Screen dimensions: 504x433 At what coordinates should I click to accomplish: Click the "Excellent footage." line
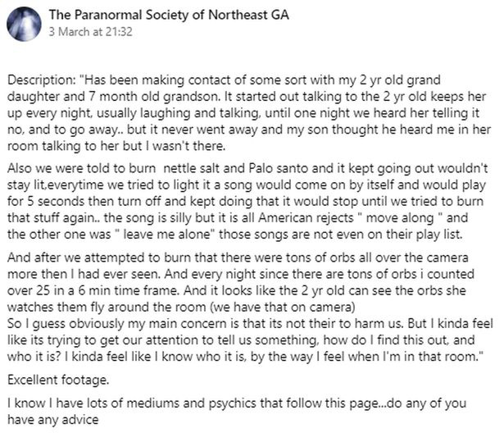coord(58,380)
